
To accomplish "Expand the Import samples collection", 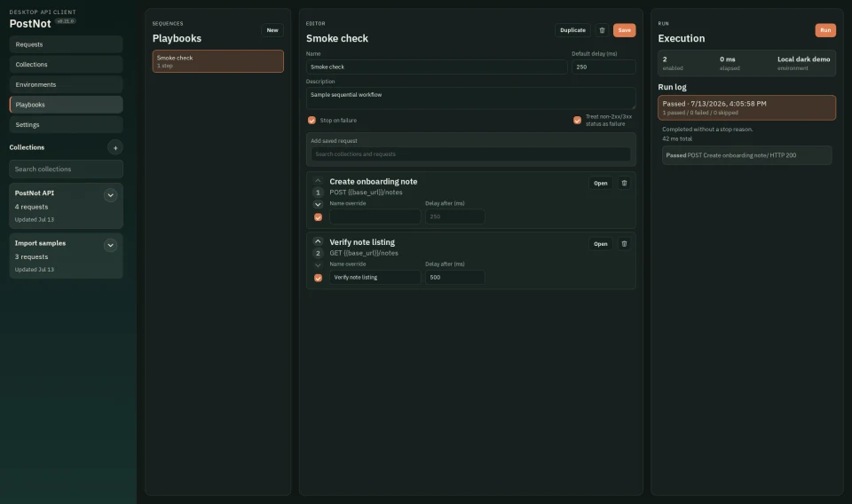I will pyautogui.click(x=110, y=246).
